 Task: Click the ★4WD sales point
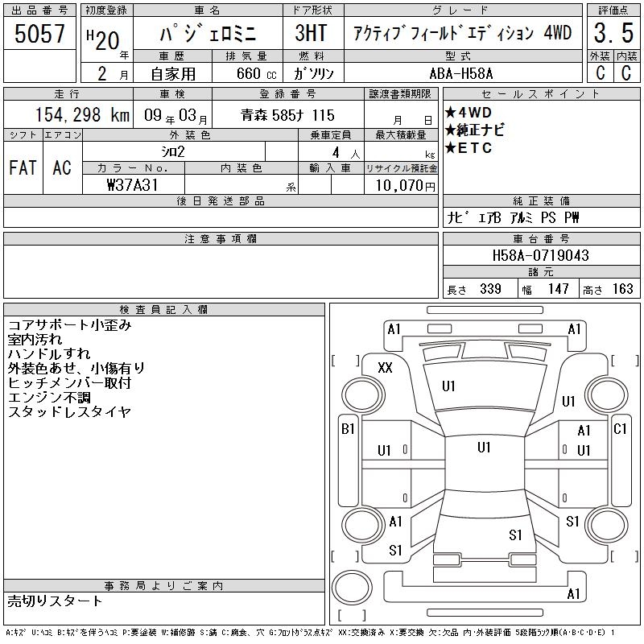[468, 113]
